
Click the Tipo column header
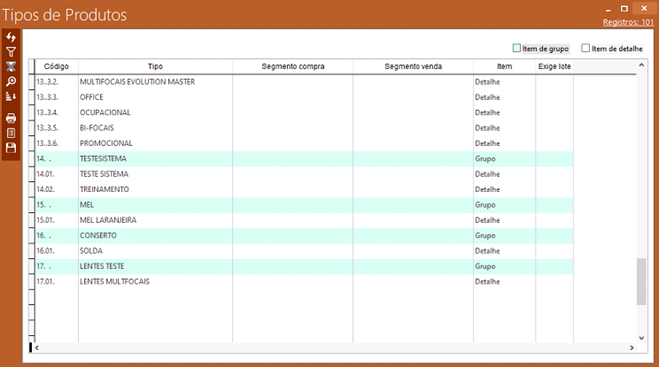[155, 66]
